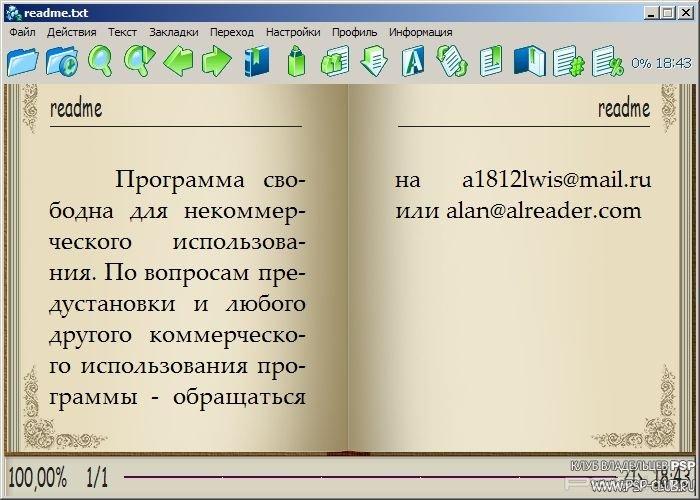
Task: Click the page with hash sign icon
Action: [568, 62]
